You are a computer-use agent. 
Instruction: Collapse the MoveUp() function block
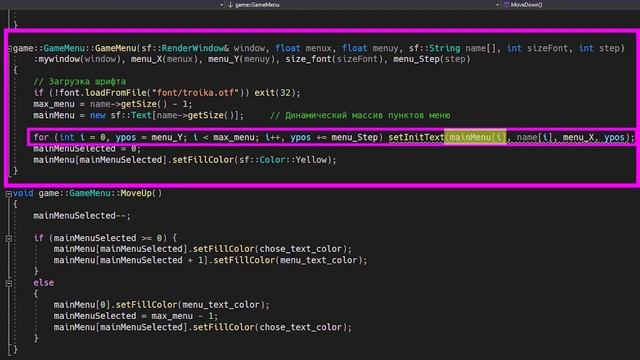(x=9, y=194)
